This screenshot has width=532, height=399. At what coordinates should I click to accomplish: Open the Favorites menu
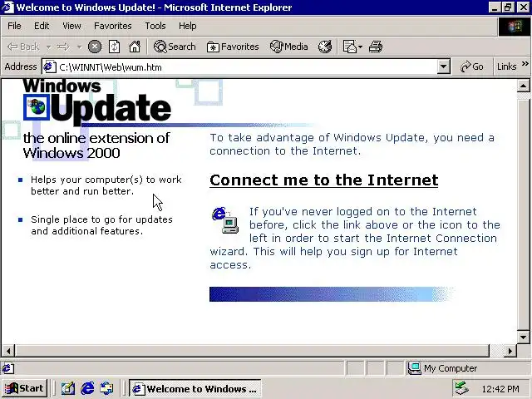pyautogui.click(x=113, y=26)
